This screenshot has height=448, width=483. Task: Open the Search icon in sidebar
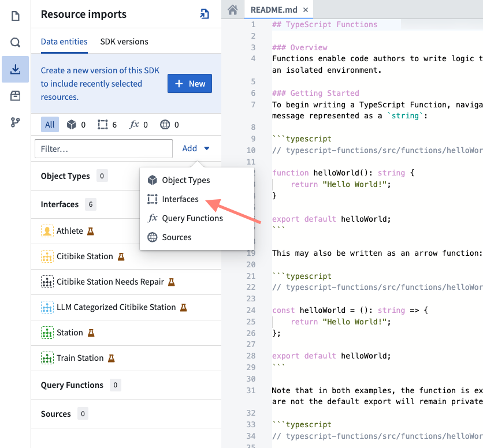(x=16, y=43)
